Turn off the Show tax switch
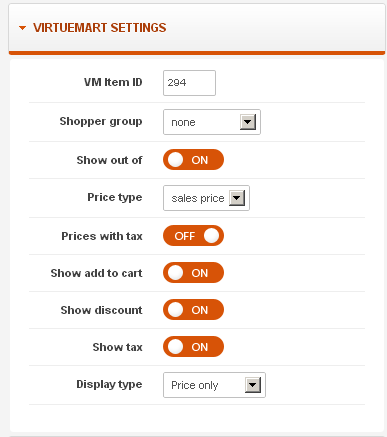Image resolution: width=387 pixels, height=437 pixels. [193, 347]
